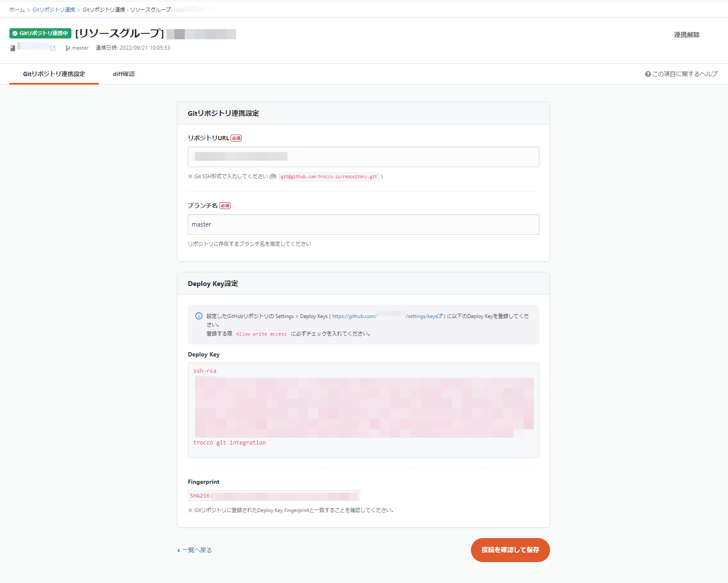Open the GitHub settings/keys link
The image size is (728, 583).
(x=387, y=316)
